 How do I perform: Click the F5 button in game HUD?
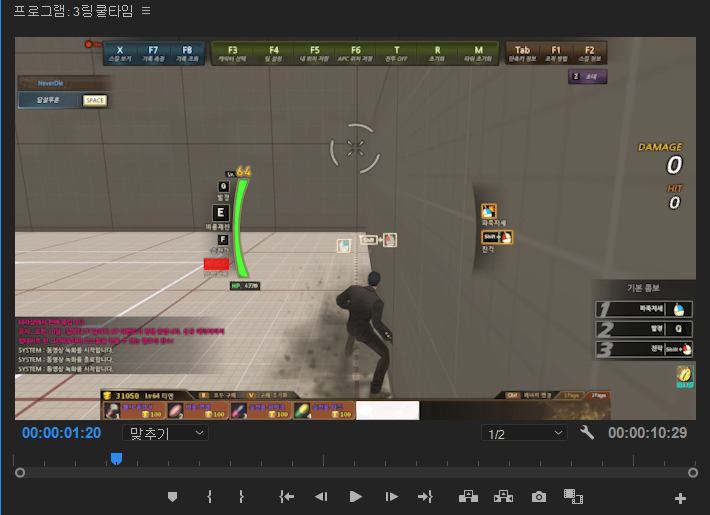coord(315,53)
